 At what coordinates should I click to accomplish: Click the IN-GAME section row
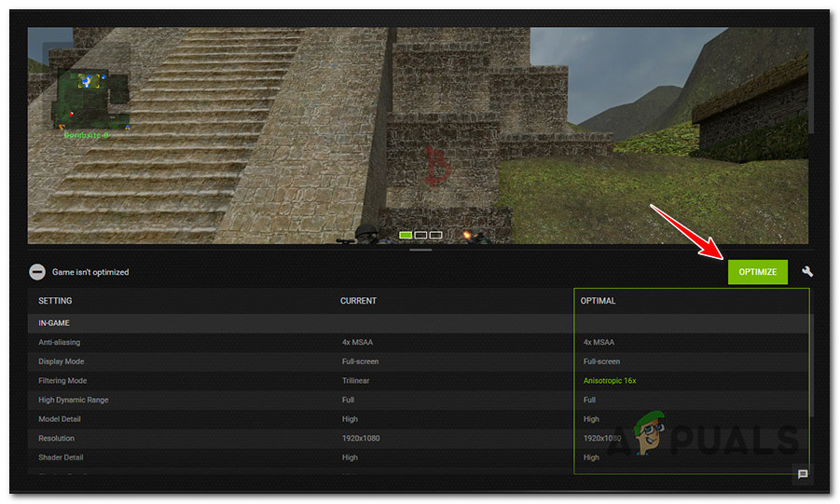point(419,323)
